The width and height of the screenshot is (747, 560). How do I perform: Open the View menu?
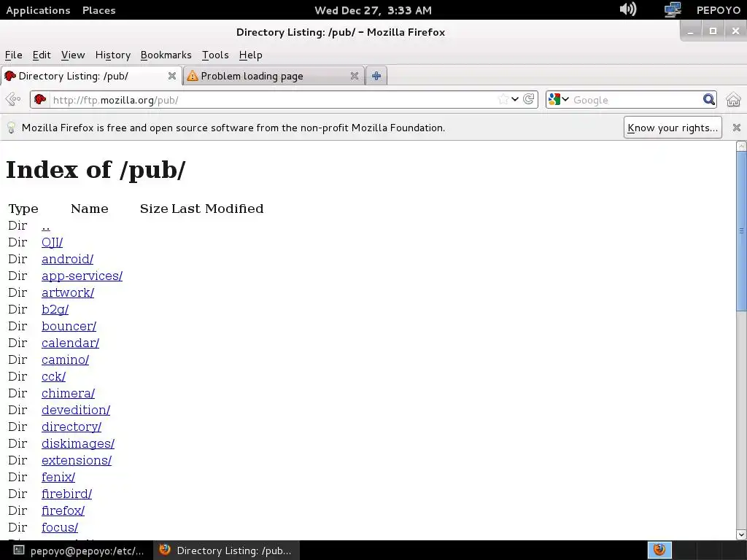[x=73, y=55]
